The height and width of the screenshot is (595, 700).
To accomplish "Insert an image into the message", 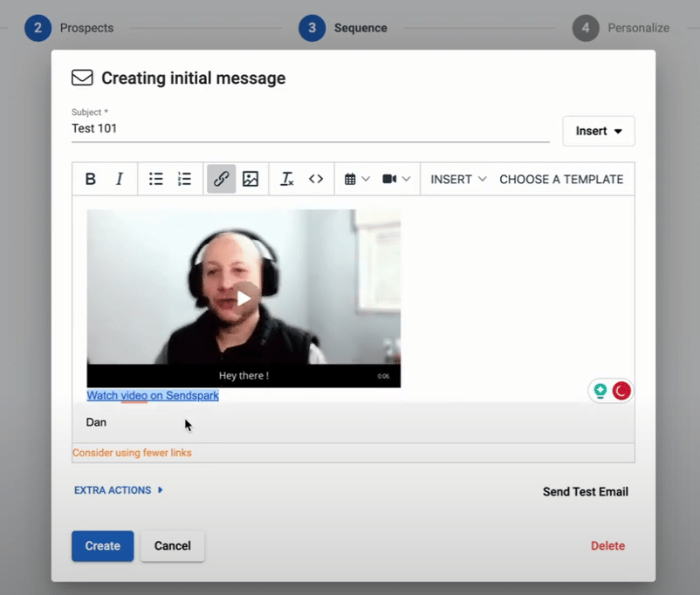I will (x=250, y=179).
